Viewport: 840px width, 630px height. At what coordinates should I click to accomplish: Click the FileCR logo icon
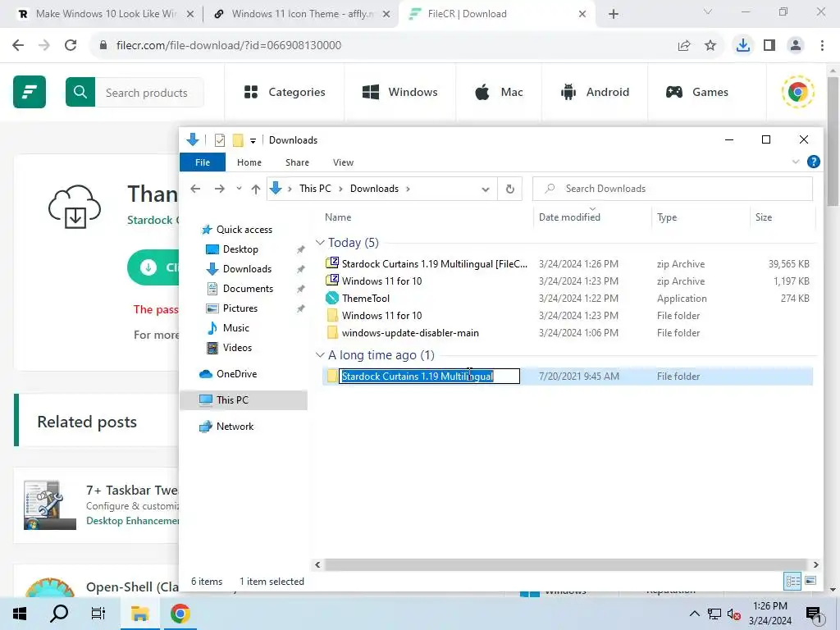(30, 92)
